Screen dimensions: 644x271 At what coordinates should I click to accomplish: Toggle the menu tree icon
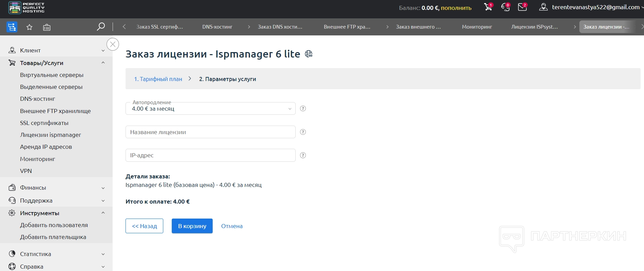[12, 27]
